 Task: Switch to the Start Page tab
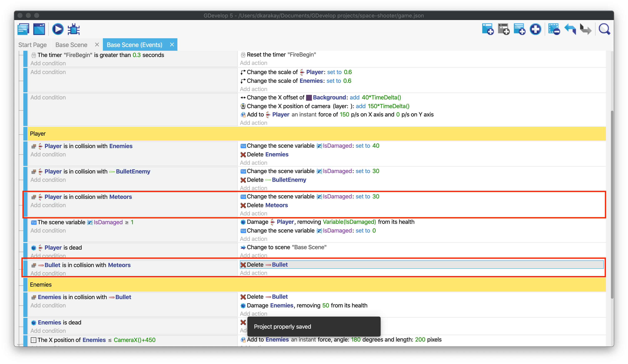[x=32, y=45]
